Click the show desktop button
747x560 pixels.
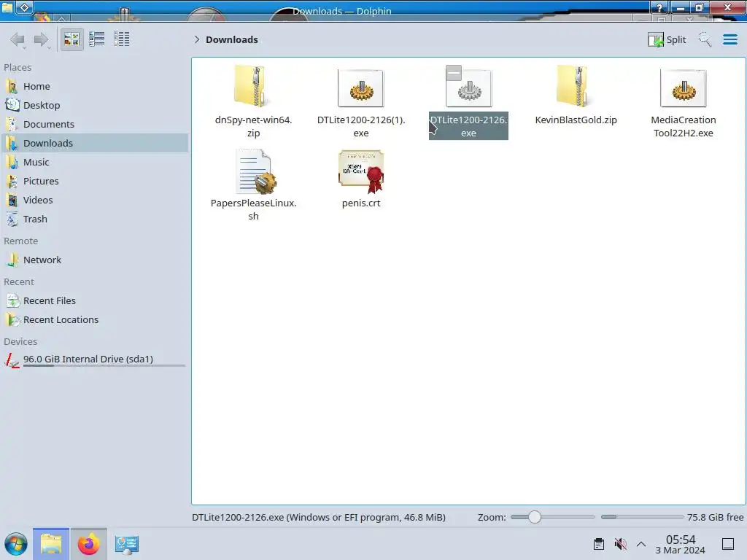click(x=728, y=544)
